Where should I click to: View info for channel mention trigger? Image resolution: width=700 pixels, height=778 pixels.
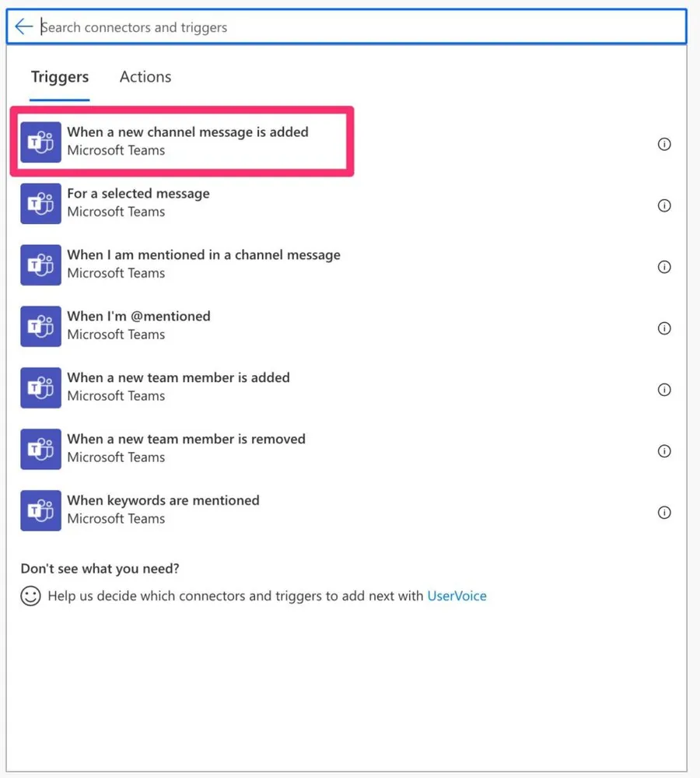pyautogui.click(x=664, y=267)
